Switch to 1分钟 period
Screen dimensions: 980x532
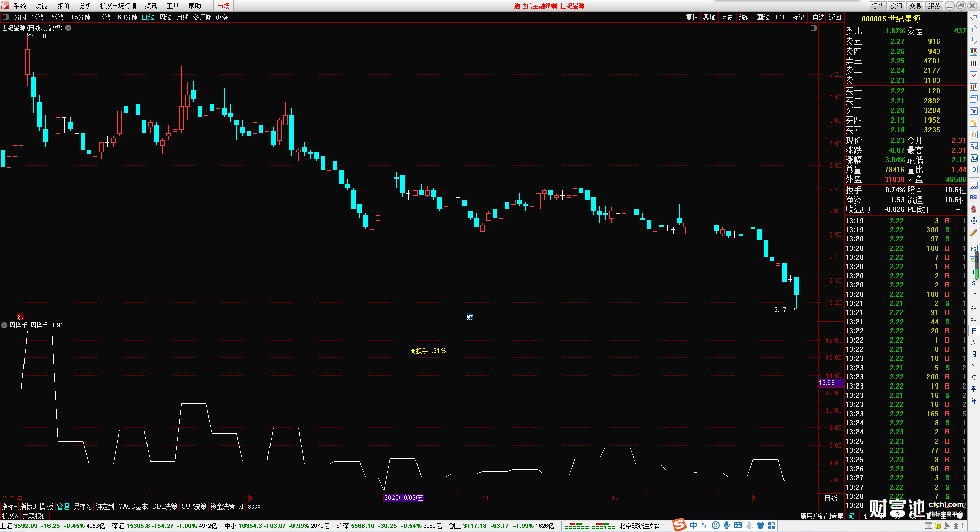coord(39,17)
